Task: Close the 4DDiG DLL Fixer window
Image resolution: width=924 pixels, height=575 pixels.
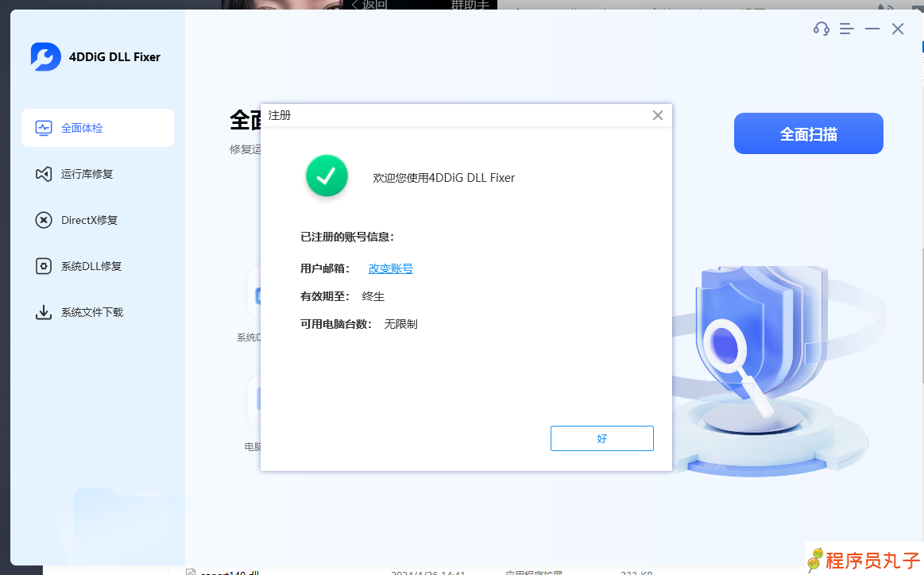Action: 898,29
